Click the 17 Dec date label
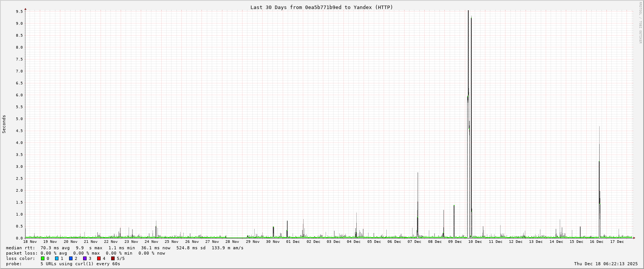644x269 pixels. point(617,242)
